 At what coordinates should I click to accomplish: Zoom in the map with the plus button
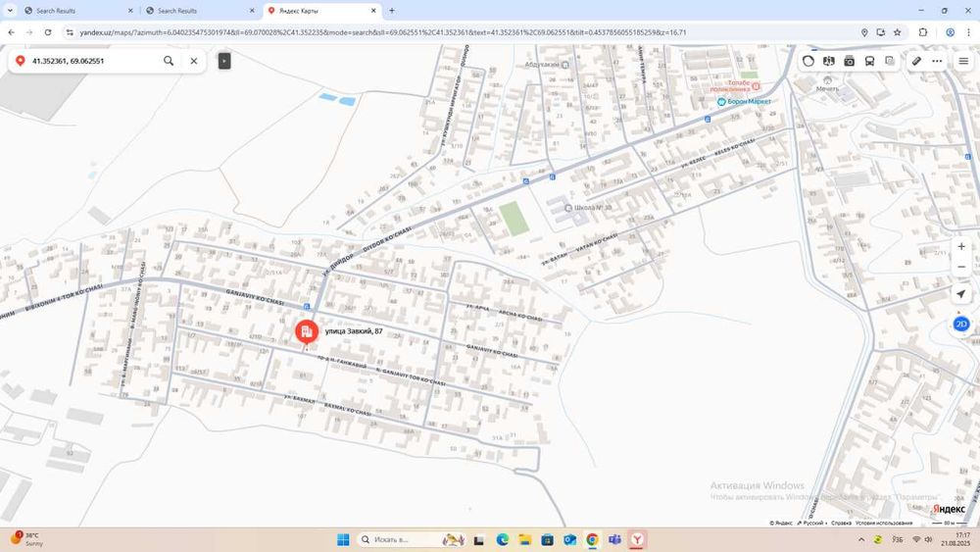(961, 246)
